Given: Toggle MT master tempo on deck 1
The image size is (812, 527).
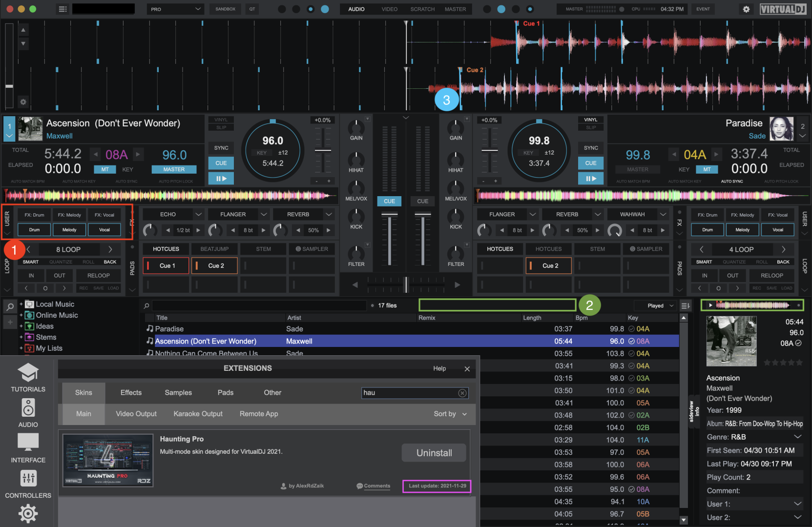Looking at the screenshot, I should (x=105, y=169).
